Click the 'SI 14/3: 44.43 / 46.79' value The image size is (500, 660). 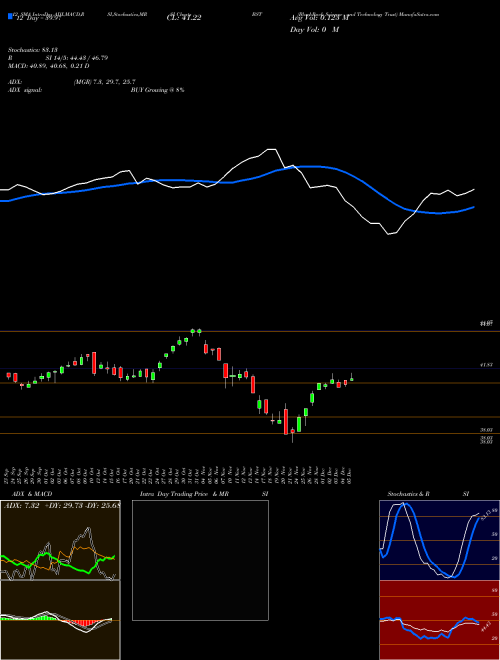click(77, 58)
